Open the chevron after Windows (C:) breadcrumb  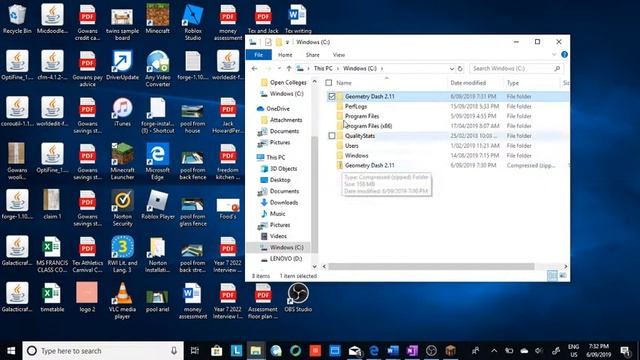382,69
